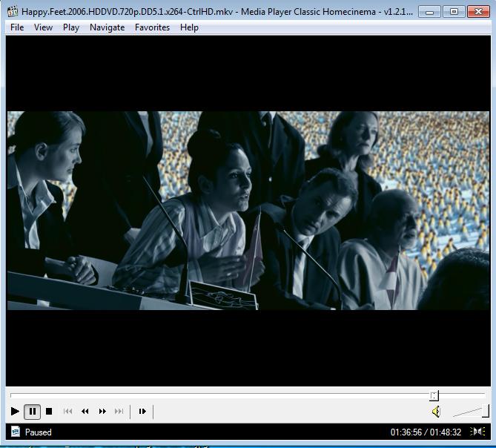The width and height of the screenshot is (496, 448).
Task: Increase playback speed with fast-forward icon
Action: [x=102, y=411]
